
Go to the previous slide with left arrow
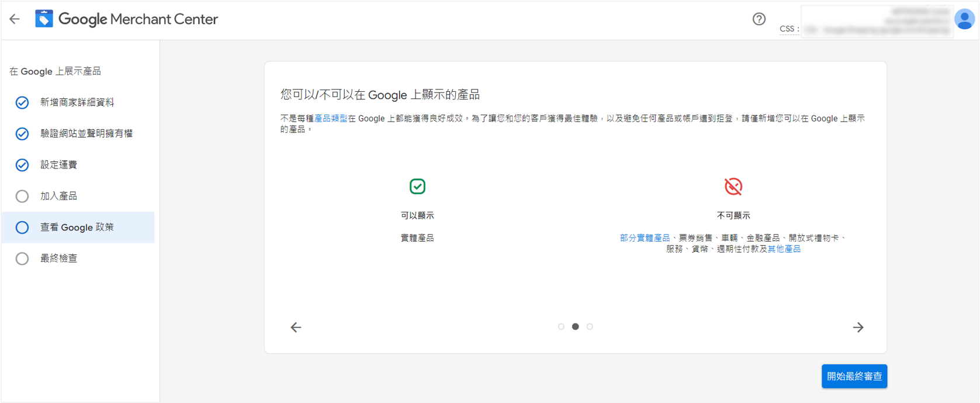click(296, 328)
